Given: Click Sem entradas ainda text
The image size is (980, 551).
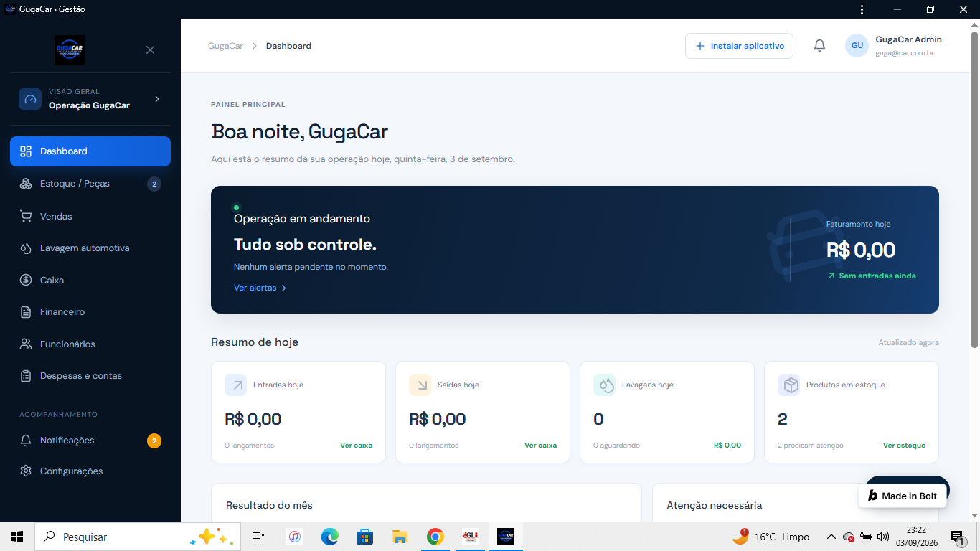Looking at the screenshot, I should (877, 275).
